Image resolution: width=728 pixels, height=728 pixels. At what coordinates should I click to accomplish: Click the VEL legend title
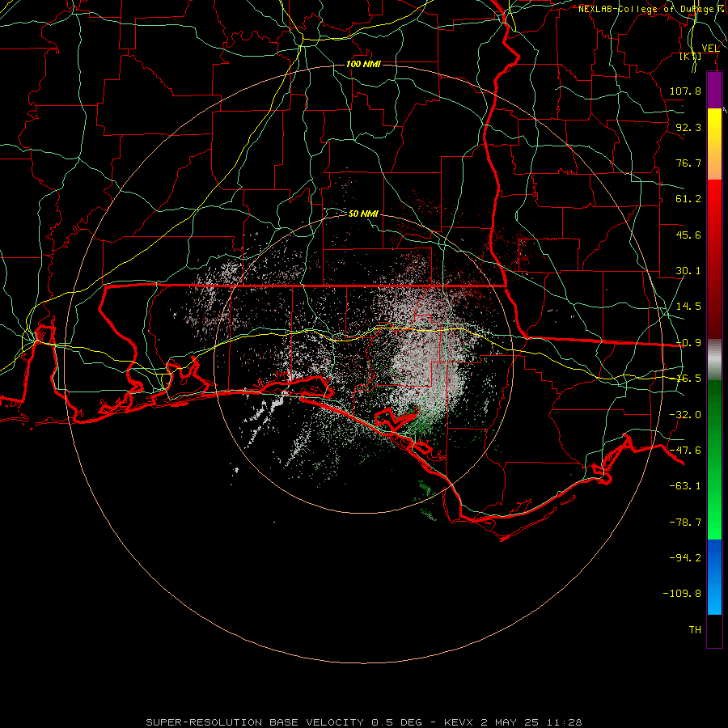(x=710, y=48)
